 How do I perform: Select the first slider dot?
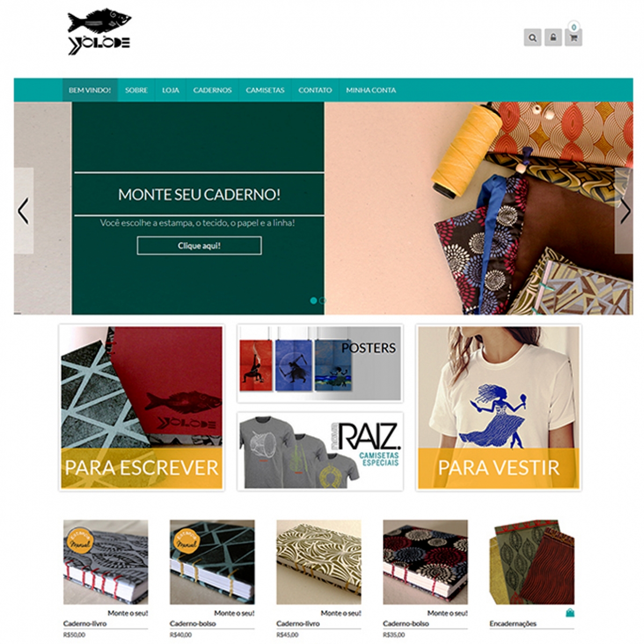pyautogui.click(x=313, y=301)
